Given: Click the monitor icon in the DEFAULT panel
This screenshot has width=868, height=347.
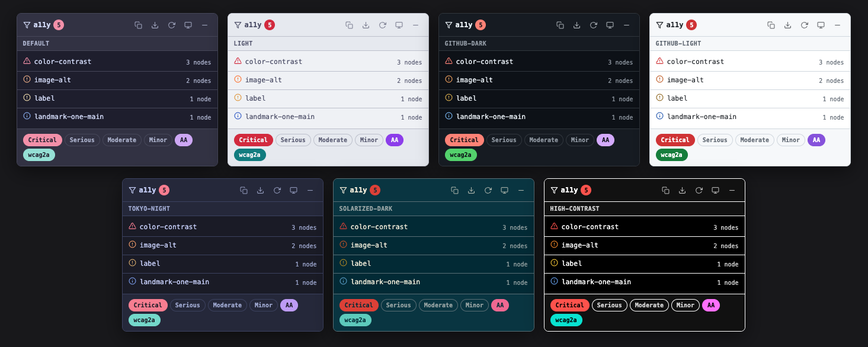Looking at the screenshot, I should coord(188,25).
